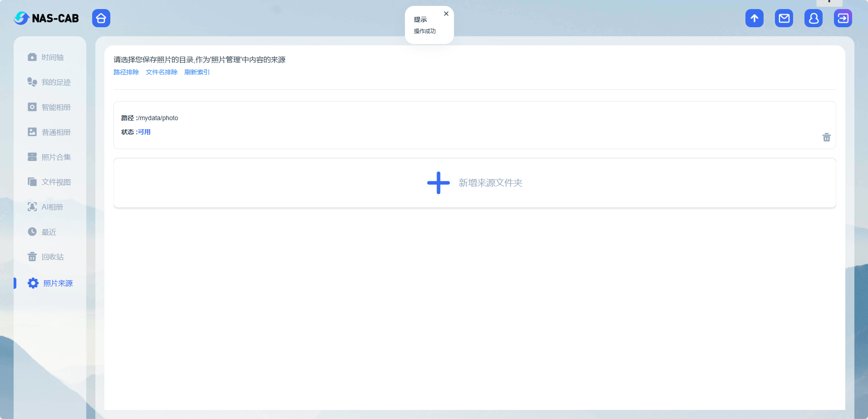Click the upload icon in the top bar
The width and height of the screenshot is (868, 419).
754,18
